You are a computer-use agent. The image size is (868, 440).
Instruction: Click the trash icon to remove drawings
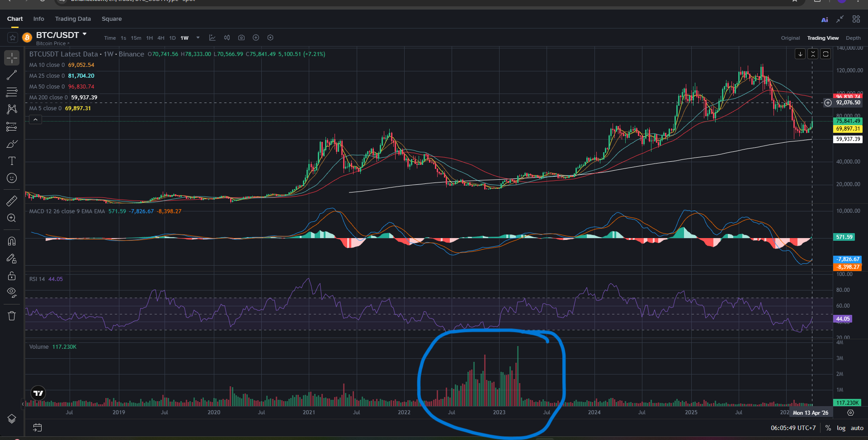12,316
